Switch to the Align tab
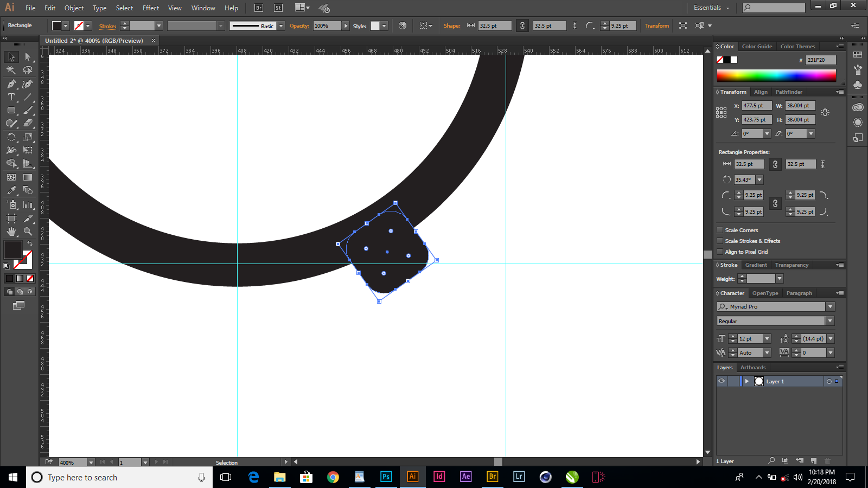Screen dimensions: 868x488 click(761, 92)
